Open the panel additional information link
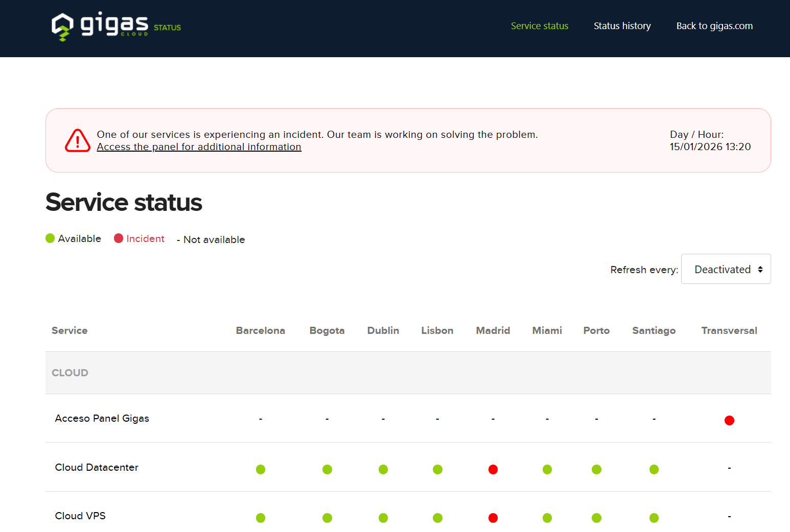This screenshot has width=790, height=532. pos(199,147)
